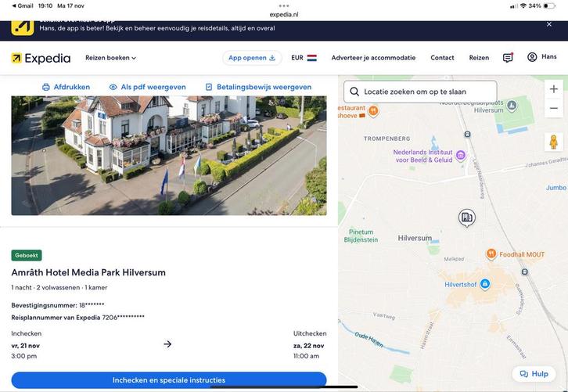Open Betalingsbewijs weergeven link
The image size is (568, 392).
[x=258, y=87]
